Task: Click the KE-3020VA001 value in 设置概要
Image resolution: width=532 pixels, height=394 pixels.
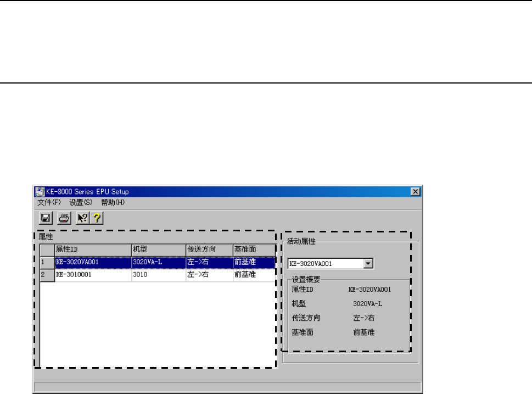Action: pyautogui.click(x=369, y=290)
